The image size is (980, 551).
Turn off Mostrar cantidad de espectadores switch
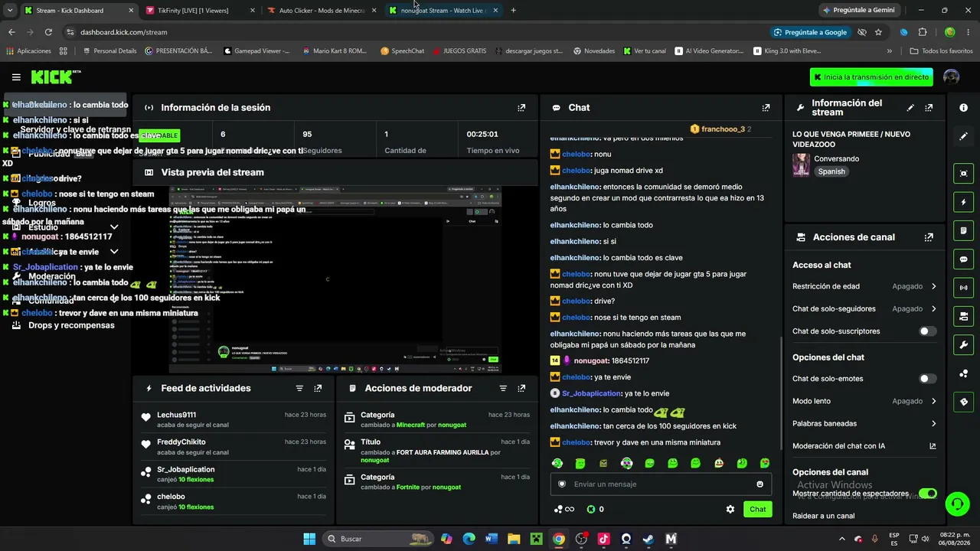tap(927, 494)
